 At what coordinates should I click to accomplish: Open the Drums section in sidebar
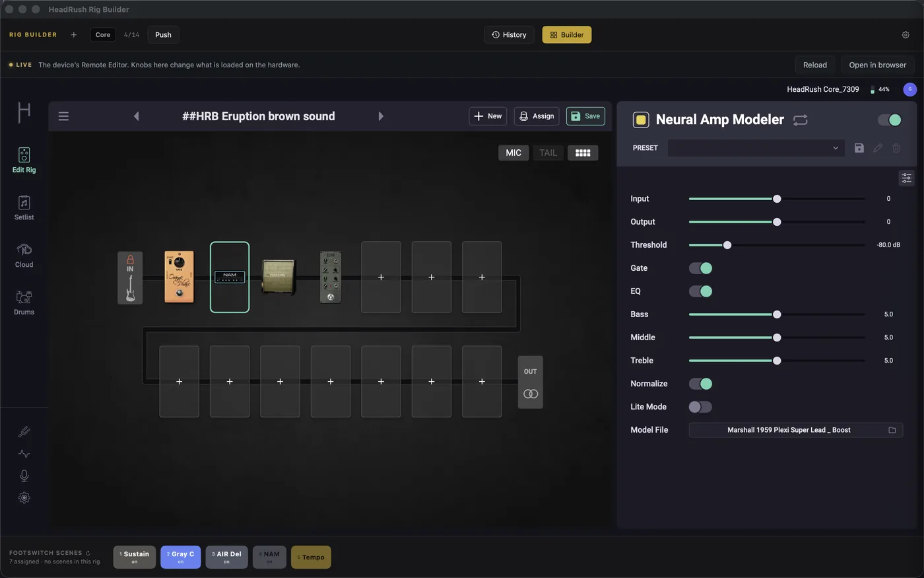(24, 303)
